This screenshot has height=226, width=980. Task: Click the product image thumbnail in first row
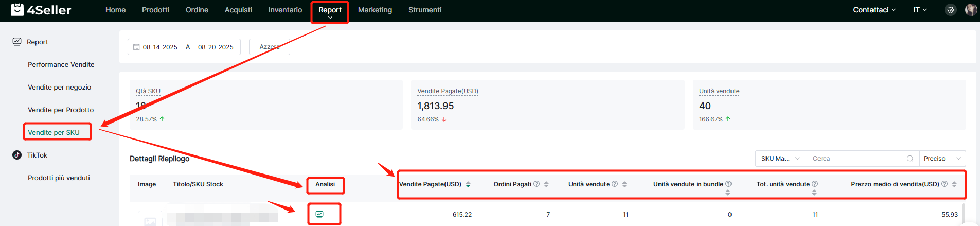150,219
